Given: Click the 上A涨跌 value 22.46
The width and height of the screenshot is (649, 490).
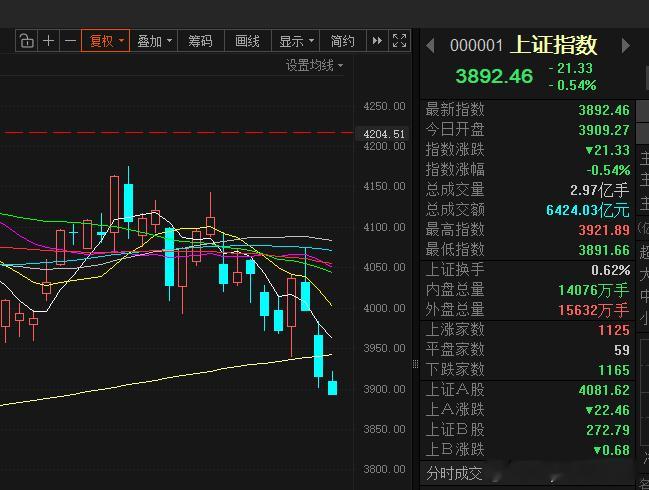Looking at the screenshot, I should coord(608,410).
